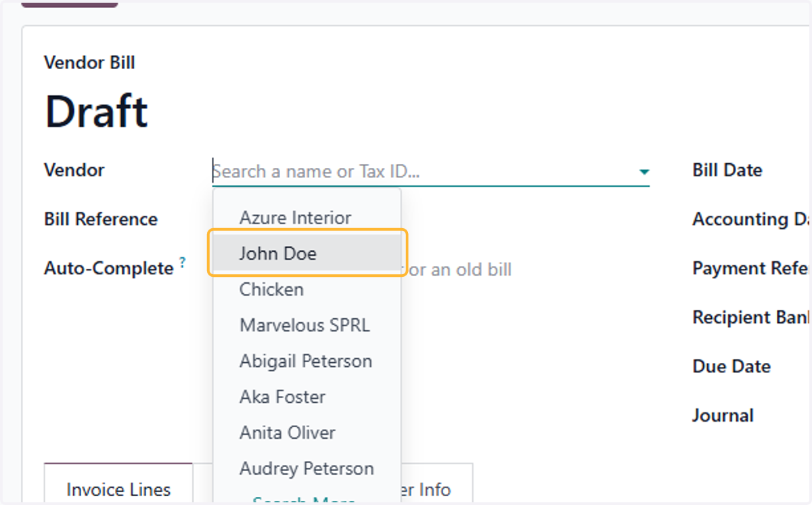Open the Vendor dropdown arrow

[644, 172]
